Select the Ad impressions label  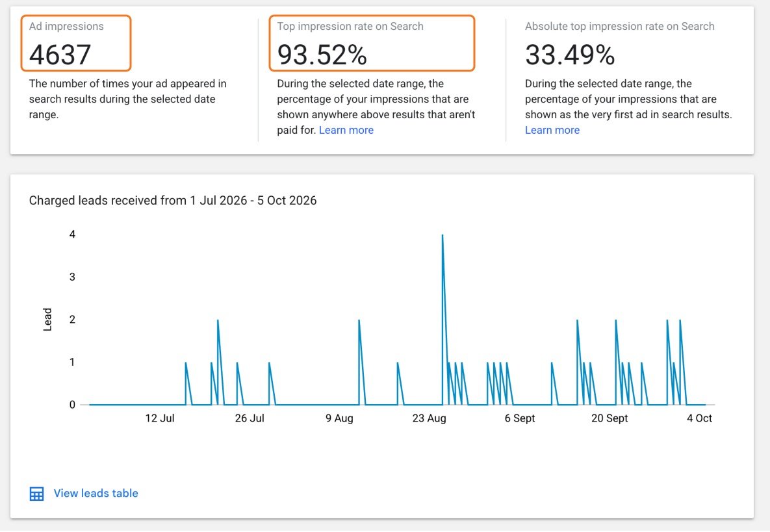pos(66,27)
